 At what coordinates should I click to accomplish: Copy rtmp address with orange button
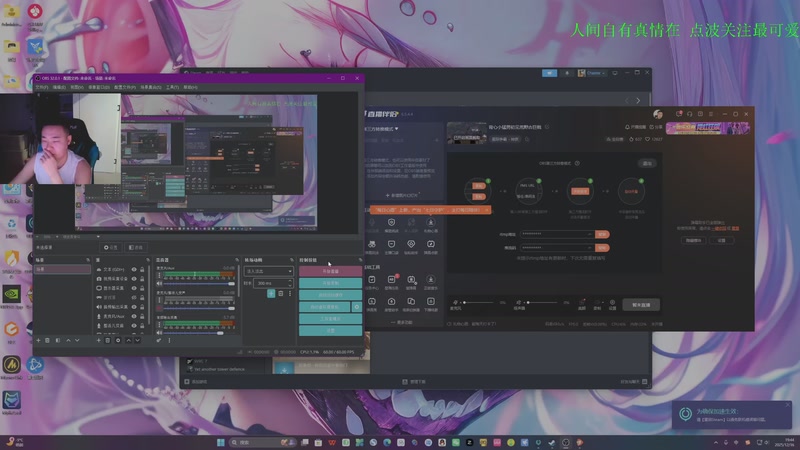tap(603, 234)
